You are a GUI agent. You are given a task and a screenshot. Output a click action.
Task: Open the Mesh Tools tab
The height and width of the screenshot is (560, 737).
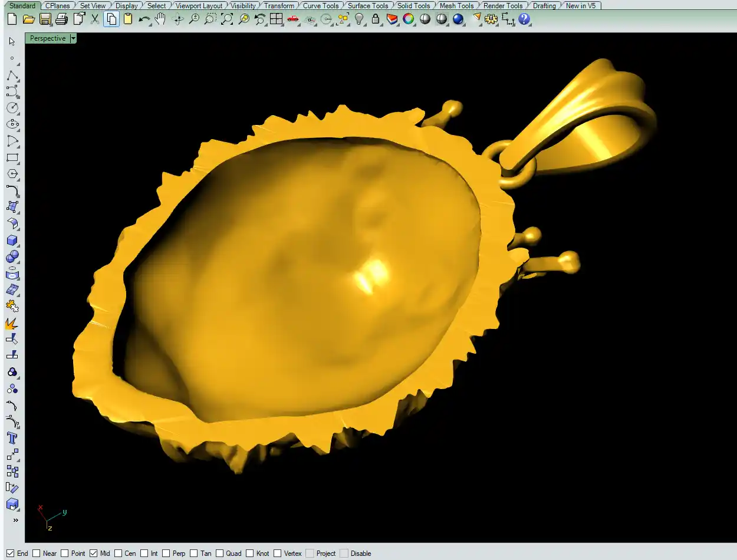pyautogui.click(x=456, y=5)
